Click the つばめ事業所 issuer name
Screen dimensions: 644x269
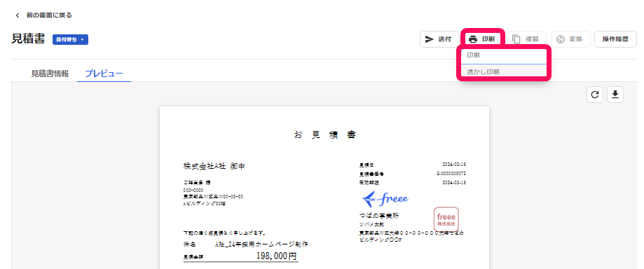click(378, 216)
